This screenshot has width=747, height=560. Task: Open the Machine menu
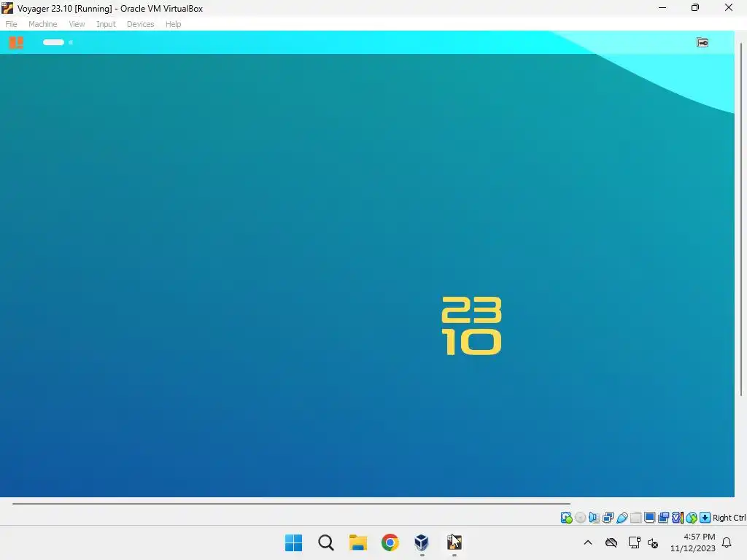42,24
